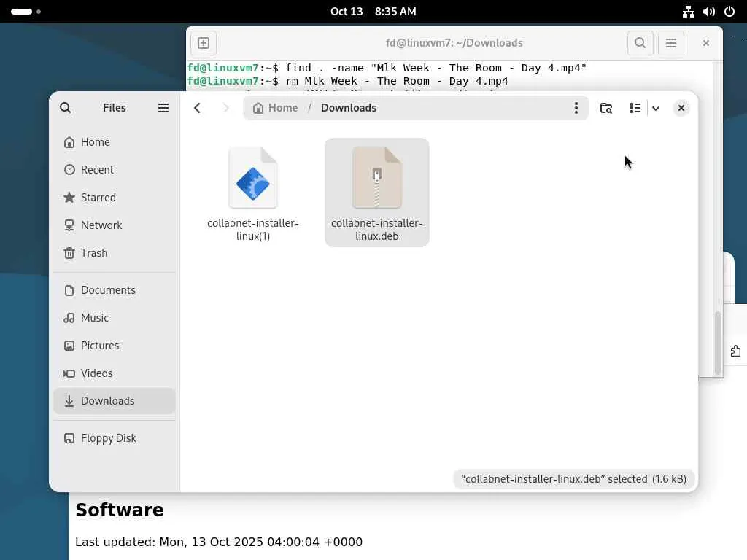Open Floppy Disk in the sidebar
Screen dimensions: 747x560
[x=115, y=438]
